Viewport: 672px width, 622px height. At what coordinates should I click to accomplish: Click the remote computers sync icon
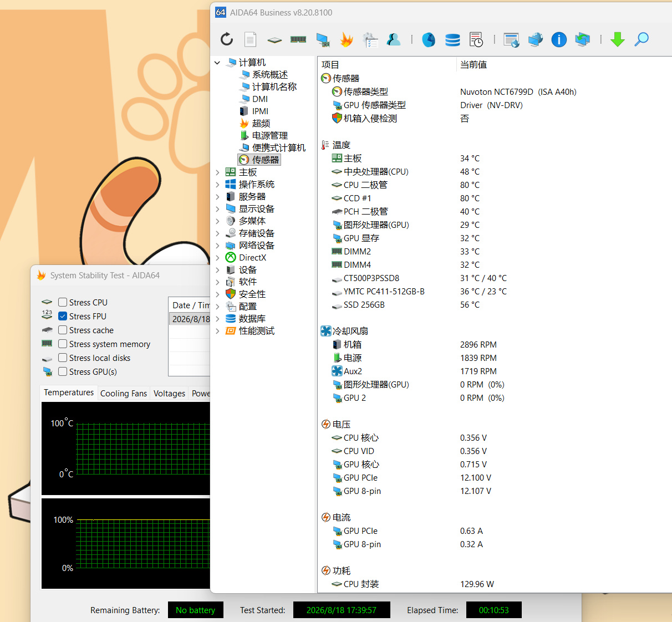click(583, 39)
